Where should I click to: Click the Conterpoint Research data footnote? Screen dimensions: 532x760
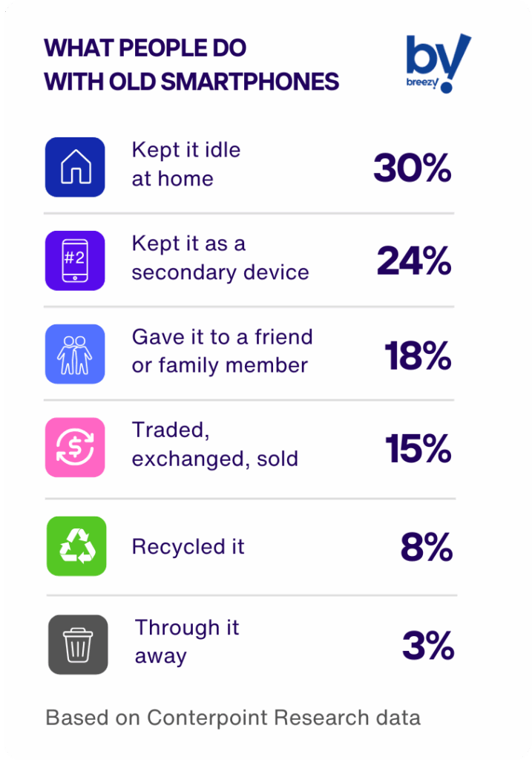pyautogui.click(x=233, y=718)
